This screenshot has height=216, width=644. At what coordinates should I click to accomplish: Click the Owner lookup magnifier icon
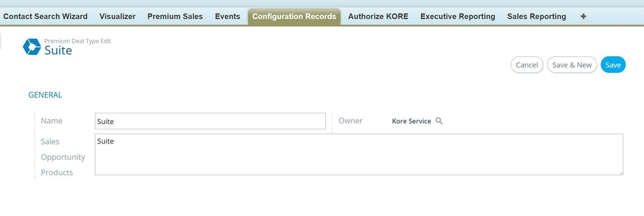point(439,121)
